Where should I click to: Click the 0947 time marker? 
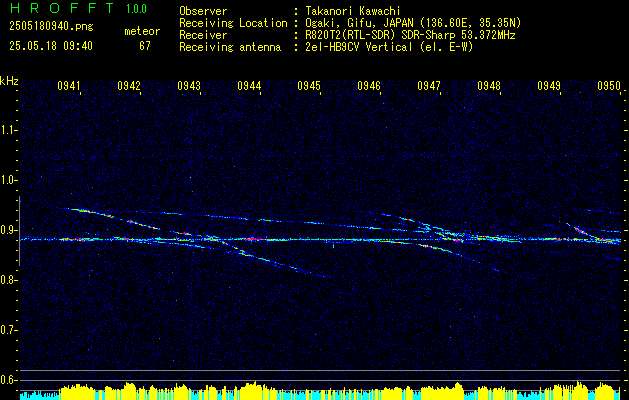point(429,86)
